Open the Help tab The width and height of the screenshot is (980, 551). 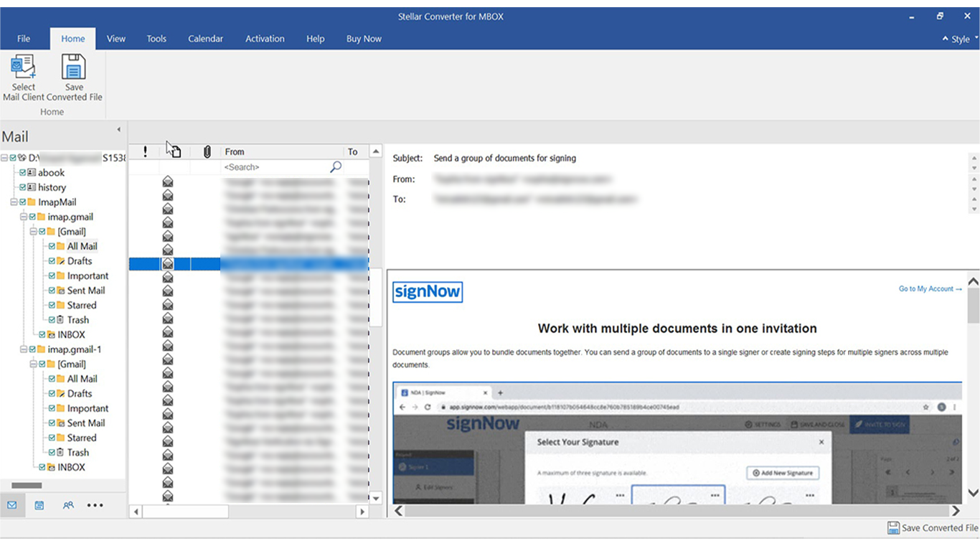(x=316, y=39)
